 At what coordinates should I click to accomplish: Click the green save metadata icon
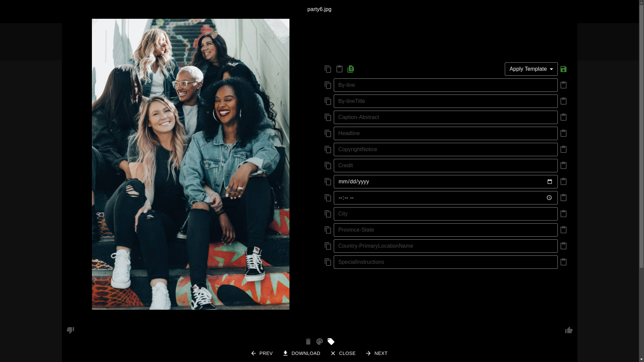point(563,69)
